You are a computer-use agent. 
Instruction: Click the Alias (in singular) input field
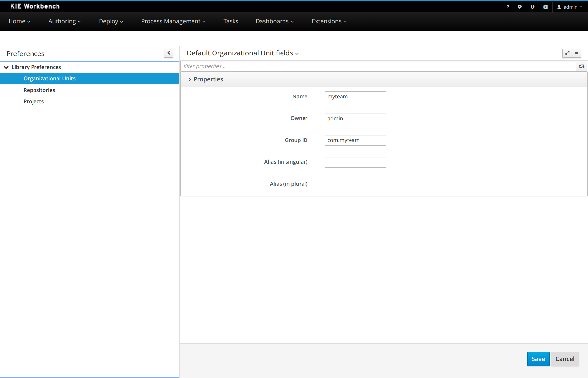355,162
